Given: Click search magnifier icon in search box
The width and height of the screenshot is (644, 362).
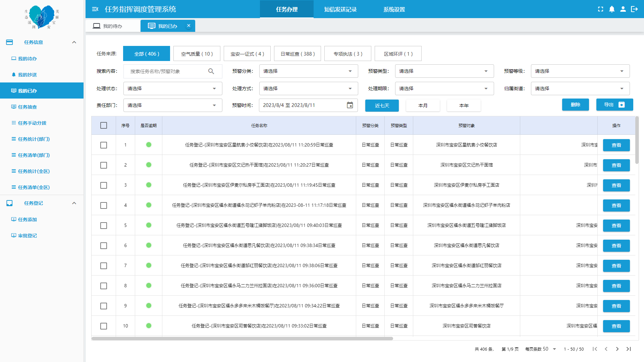Looking at the screenshot, I should point(211,71).
